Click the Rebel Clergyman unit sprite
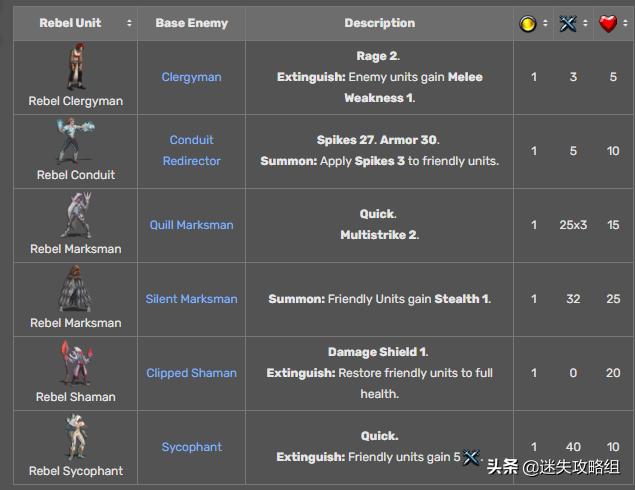This screenshot has height=490, width=635. [76, 67]
